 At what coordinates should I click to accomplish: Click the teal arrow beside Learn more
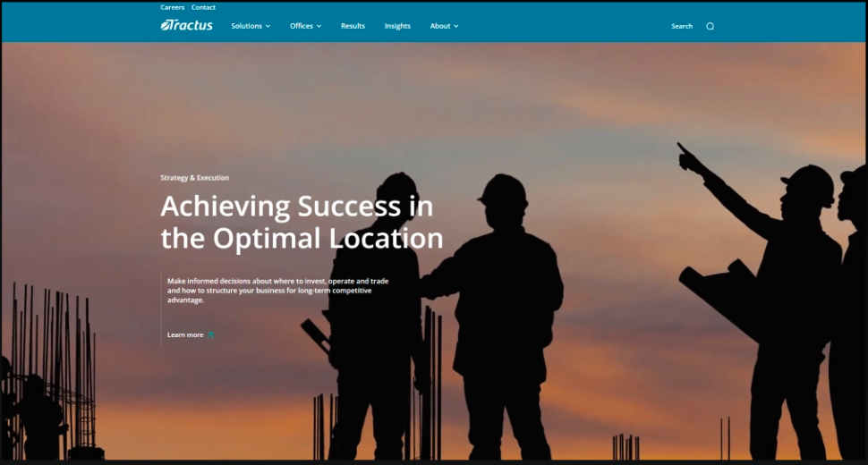[x=211, y=335]
